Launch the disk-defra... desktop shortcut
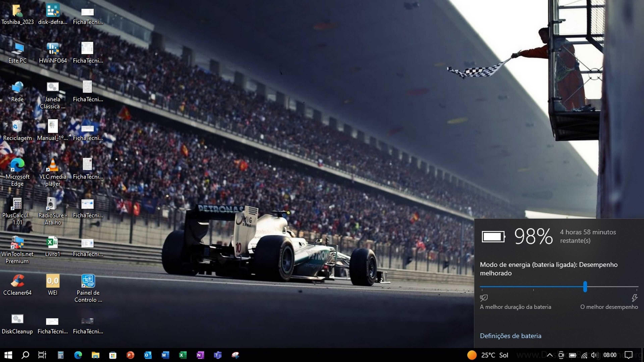Viewport: 644px width, 362px height. point(52,14)
